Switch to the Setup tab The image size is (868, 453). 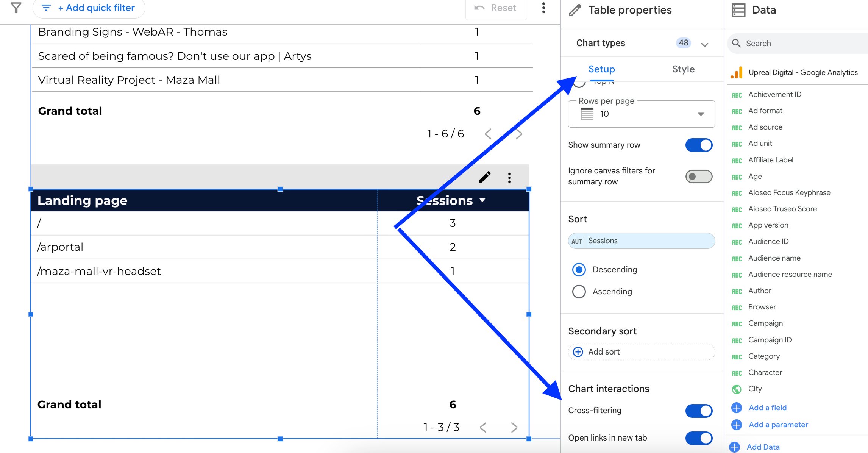[601, 69]
